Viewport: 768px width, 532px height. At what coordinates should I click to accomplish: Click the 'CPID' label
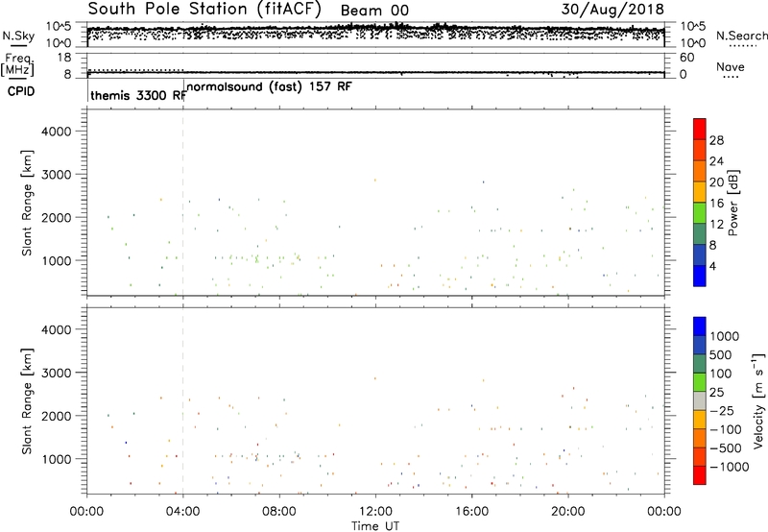[x=21, y=91]
